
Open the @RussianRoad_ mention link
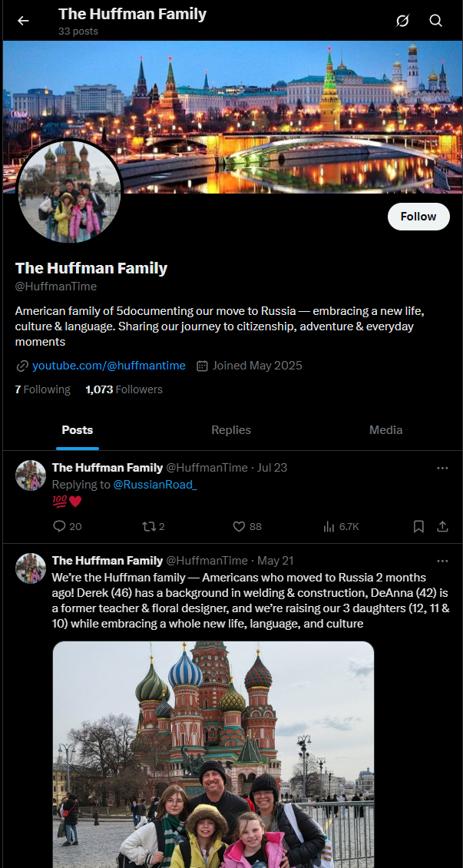point(155,485)
